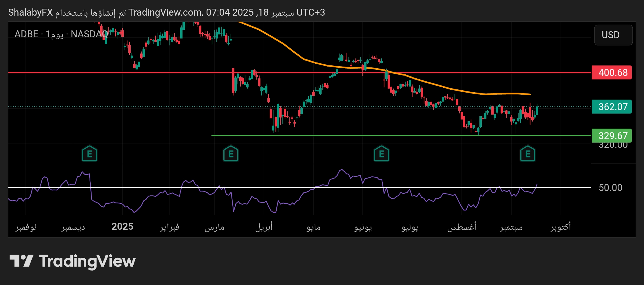644x285 pixels.
Task: Click the يوليو month label
Action: click(x=410, y=227)
